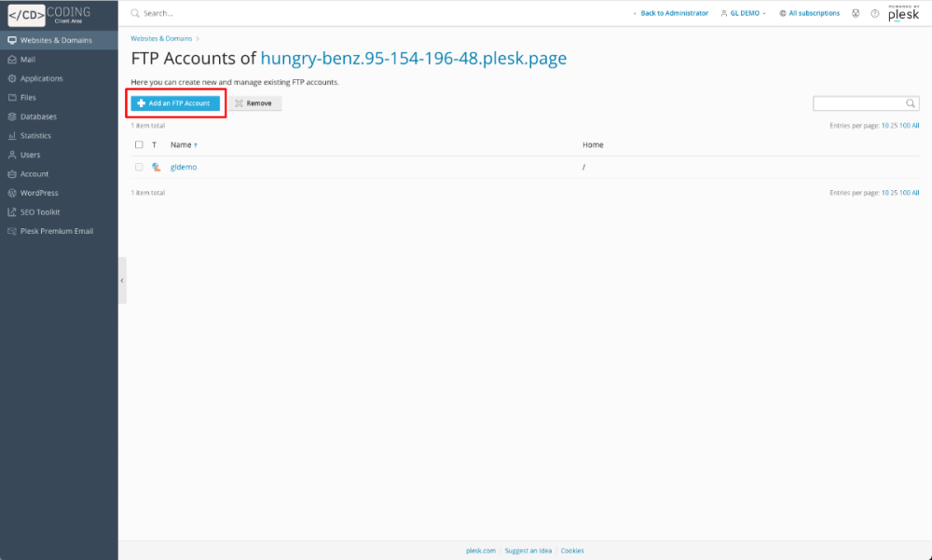Click the help question mark icon
Screen dimensions: 932x560
(x=874, y=14)
